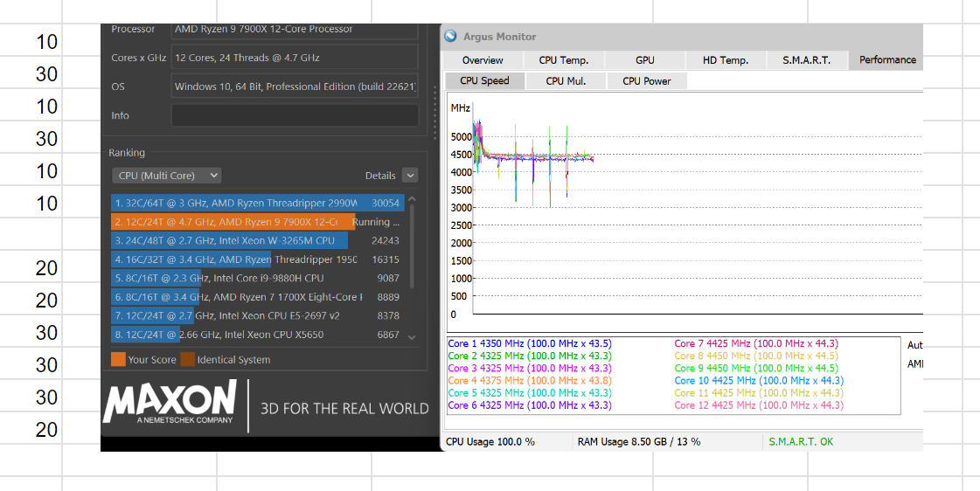This screenshot has width=980, height=491.
Task: Click the Core 1 4350 MHz legend entry
Action: tap(530, 343)
